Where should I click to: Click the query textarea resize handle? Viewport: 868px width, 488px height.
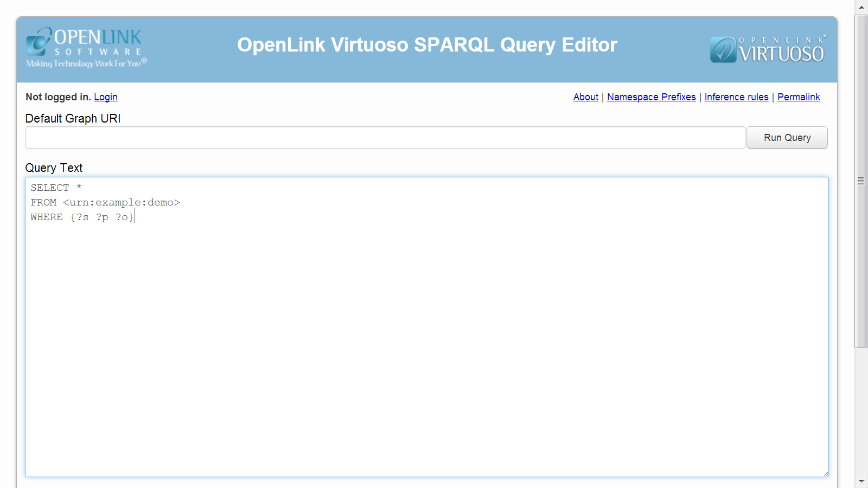tap(825, 474)
